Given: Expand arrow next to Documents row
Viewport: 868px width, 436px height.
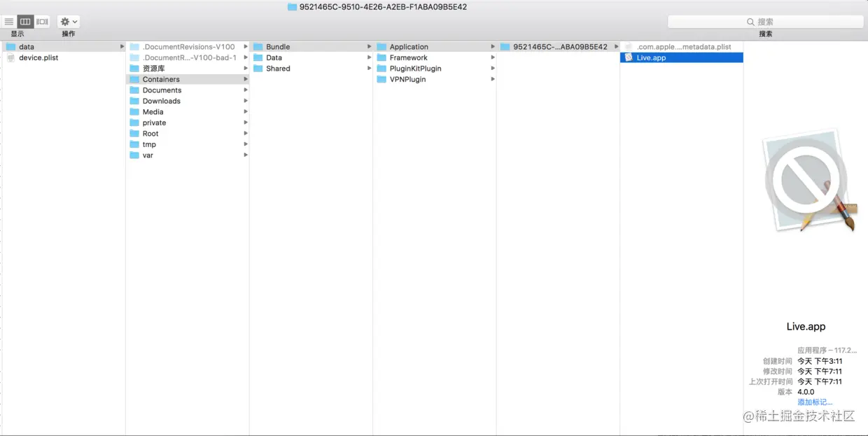Looking at the screenshot, I should [x=246, y=90].
